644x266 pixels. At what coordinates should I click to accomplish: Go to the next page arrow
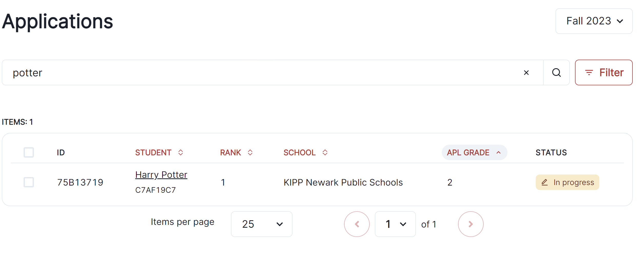coord(471,224)
